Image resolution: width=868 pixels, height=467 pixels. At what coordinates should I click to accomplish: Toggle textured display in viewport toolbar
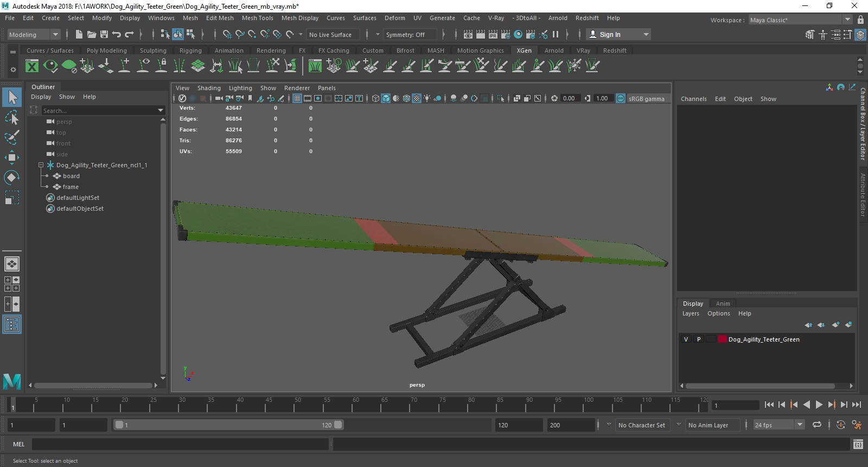pos(417,98)
